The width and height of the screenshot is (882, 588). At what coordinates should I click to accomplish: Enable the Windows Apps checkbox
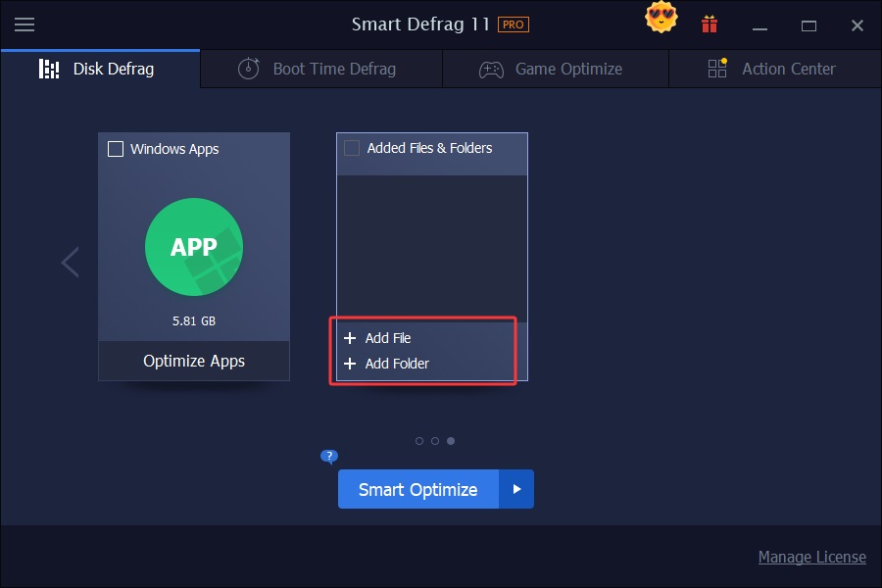coord(116,148)
